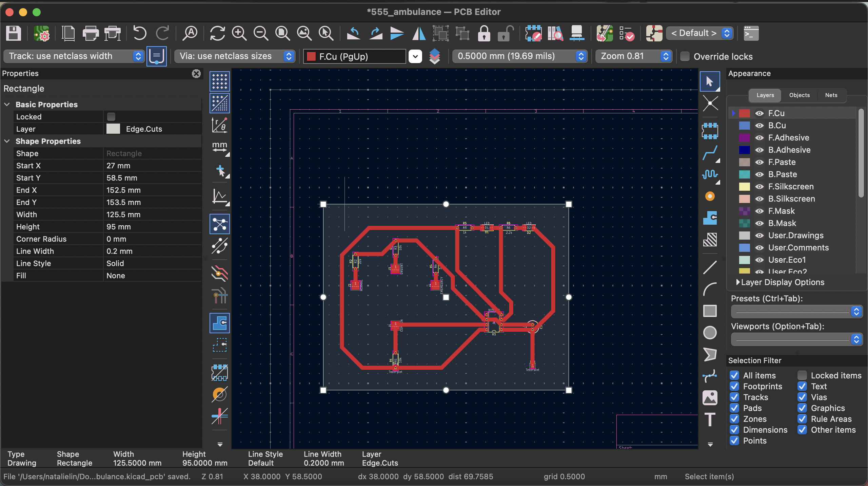The height and width of the screenshot is (486, 868).
Task: Open the Footprint Editor icon
Action: coord(533,34)
